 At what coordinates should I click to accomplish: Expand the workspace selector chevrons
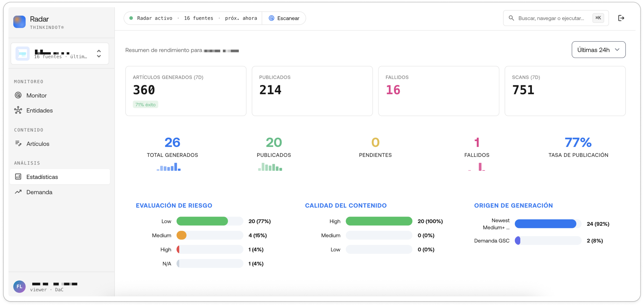[x=99, y=54]
